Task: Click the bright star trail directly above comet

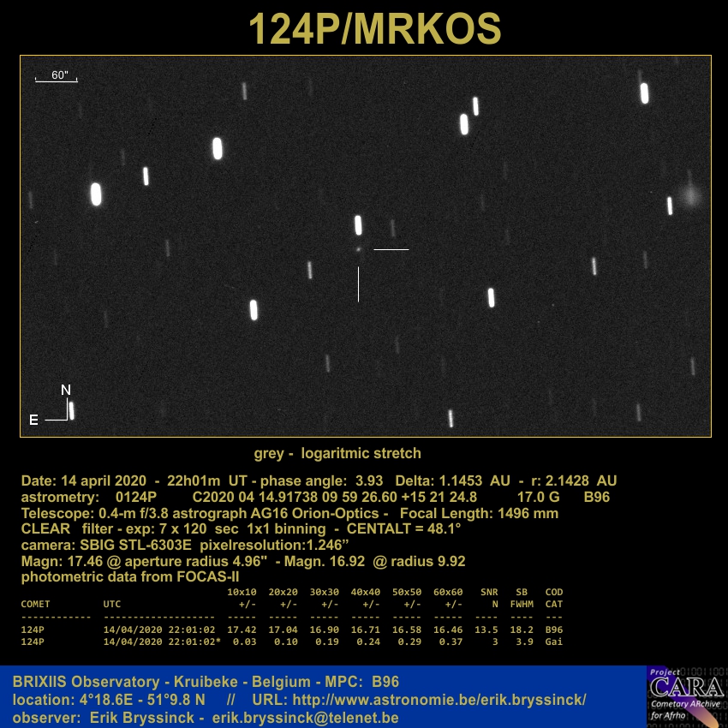Action: pyautogui.click(x=358, y=225)
